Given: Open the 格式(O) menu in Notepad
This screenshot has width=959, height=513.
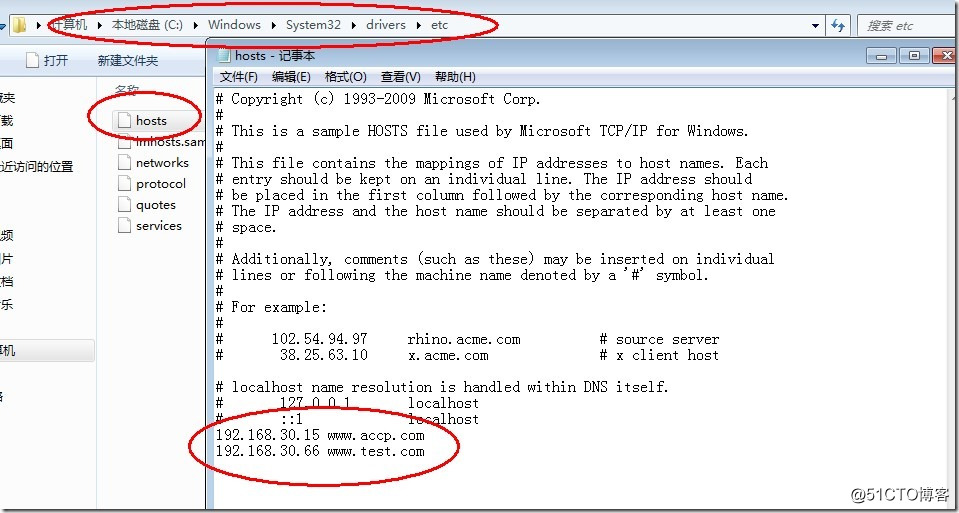Looking at the screenshot, I should tap(346, 76).
